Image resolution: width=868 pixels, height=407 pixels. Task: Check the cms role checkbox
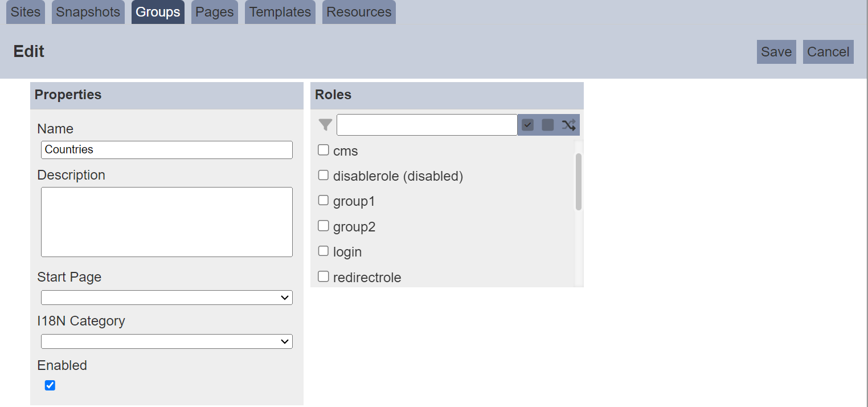click(x=324, y=150)
